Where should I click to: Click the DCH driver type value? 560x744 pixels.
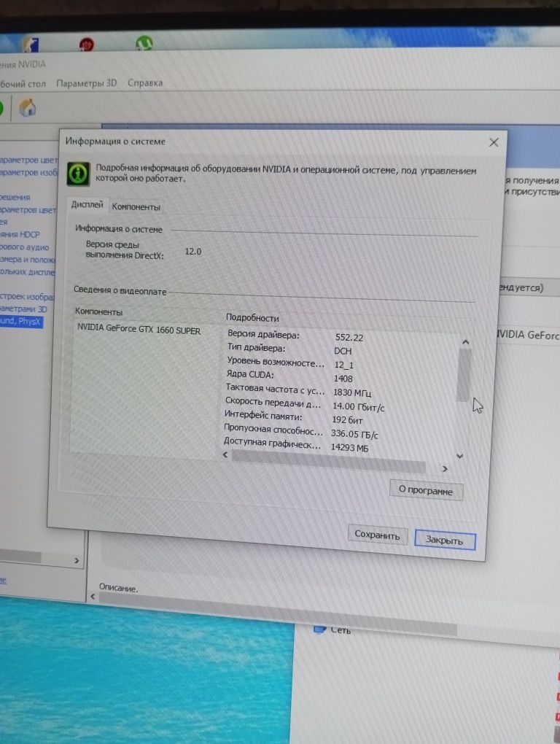pos(343,351)
